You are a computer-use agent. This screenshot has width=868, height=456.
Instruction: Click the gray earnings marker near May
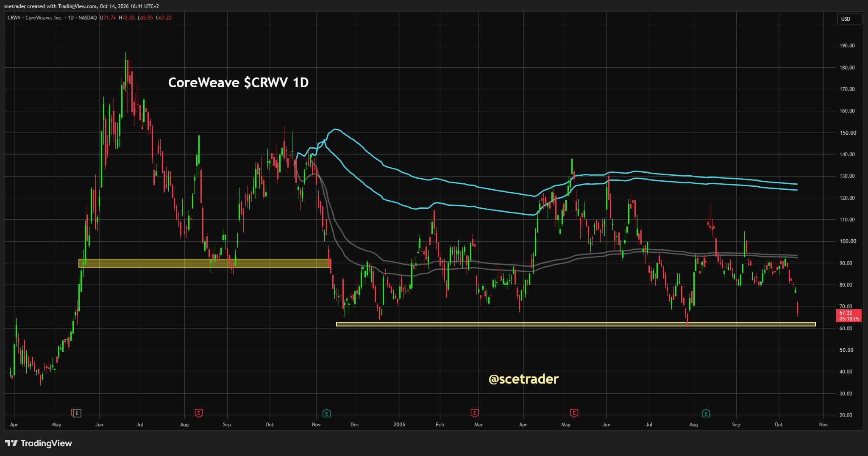tap(77, 413)
